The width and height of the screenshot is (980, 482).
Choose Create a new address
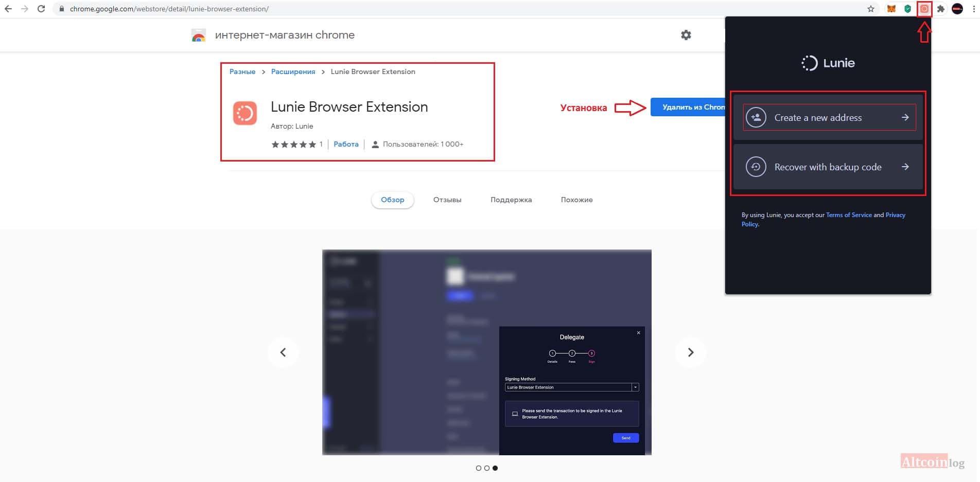click(829, 117)
